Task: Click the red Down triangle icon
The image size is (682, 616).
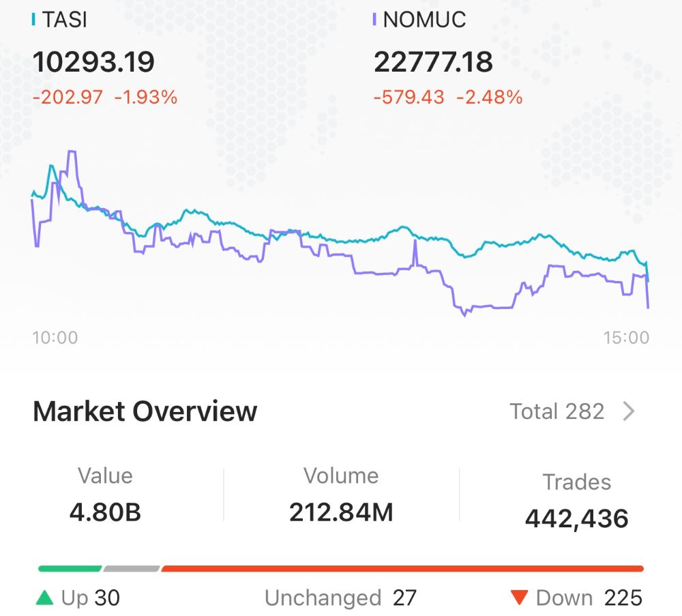Action: (x=520, y=599)
